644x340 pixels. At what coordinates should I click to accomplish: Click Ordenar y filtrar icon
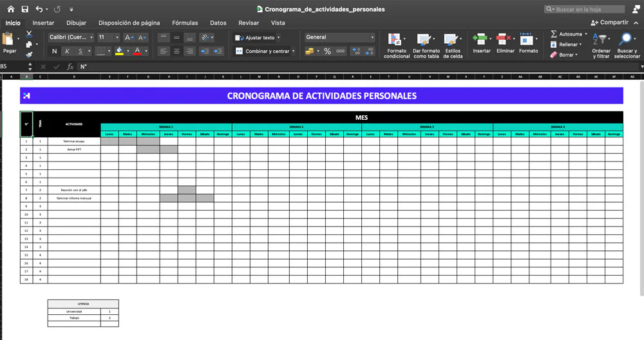[x=601, y=44]
